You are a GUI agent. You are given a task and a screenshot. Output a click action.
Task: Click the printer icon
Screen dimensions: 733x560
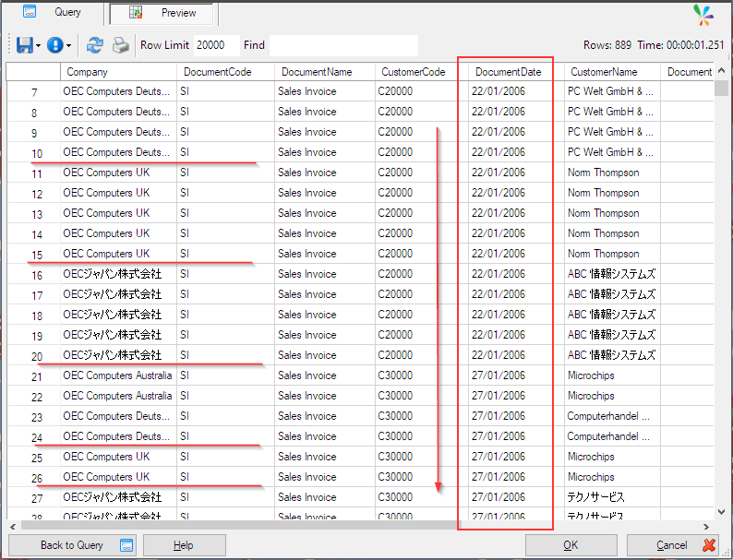click(121, 45)
